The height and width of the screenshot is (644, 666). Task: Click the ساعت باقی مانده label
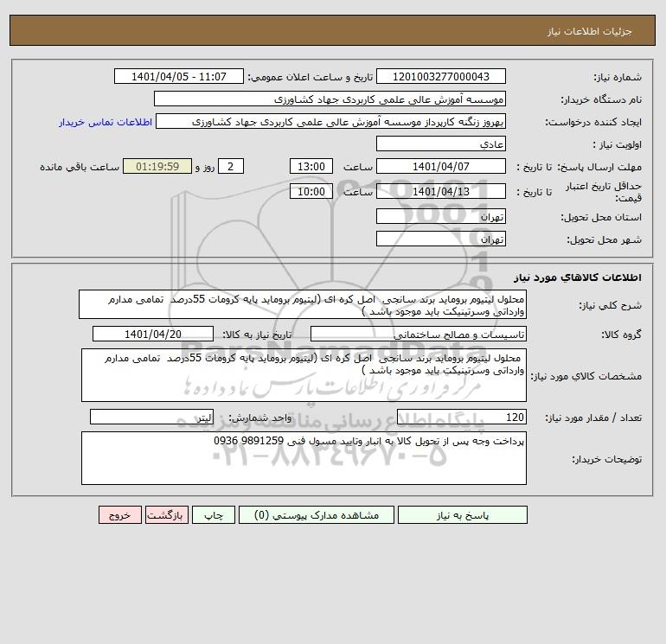click(x=80, y=167)
